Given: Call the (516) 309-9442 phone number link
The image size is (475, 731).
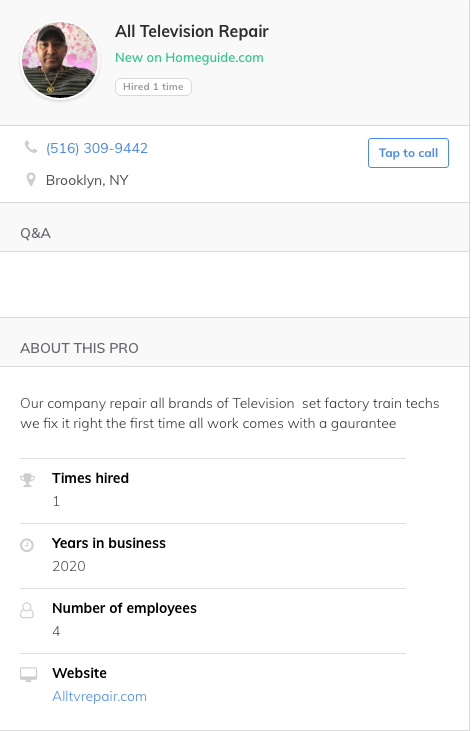Looking at the screenshot, I should [97, 148].
